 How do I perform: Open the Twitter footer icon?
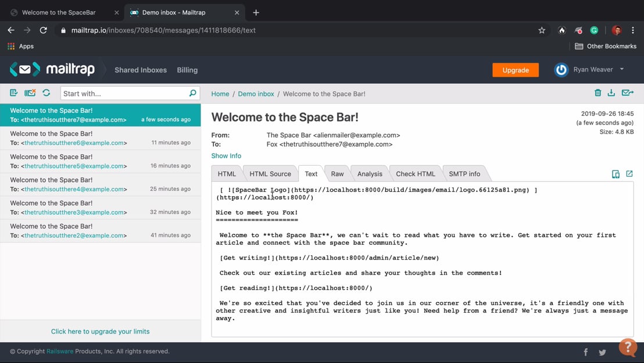pyautogui.click(x=603, y=353)
